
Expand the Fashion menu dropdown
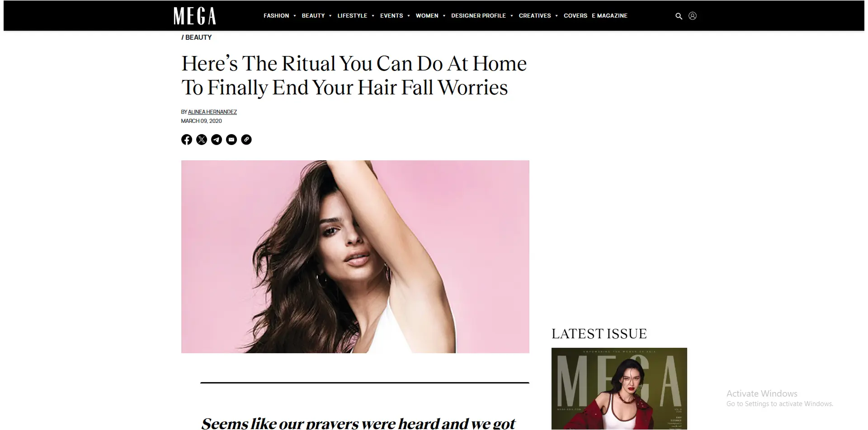pos(295,16)
